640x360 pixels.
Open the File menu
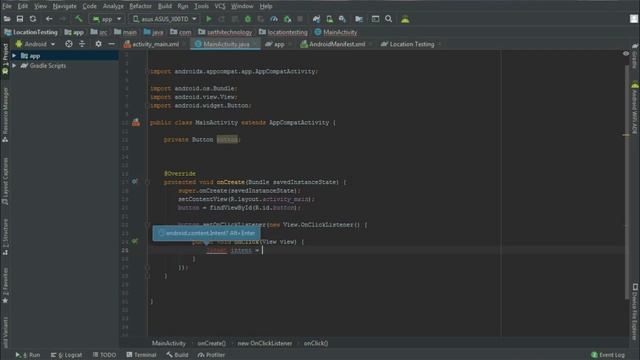(7, 6)
